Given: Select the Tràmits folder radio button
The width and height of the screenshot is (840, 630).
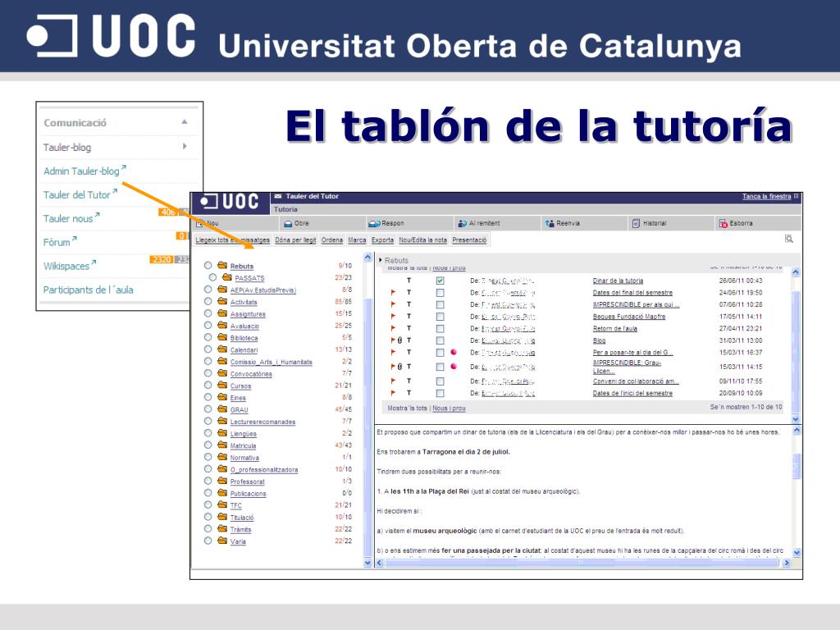Looking at the screenshot, I should click(208, 529).
